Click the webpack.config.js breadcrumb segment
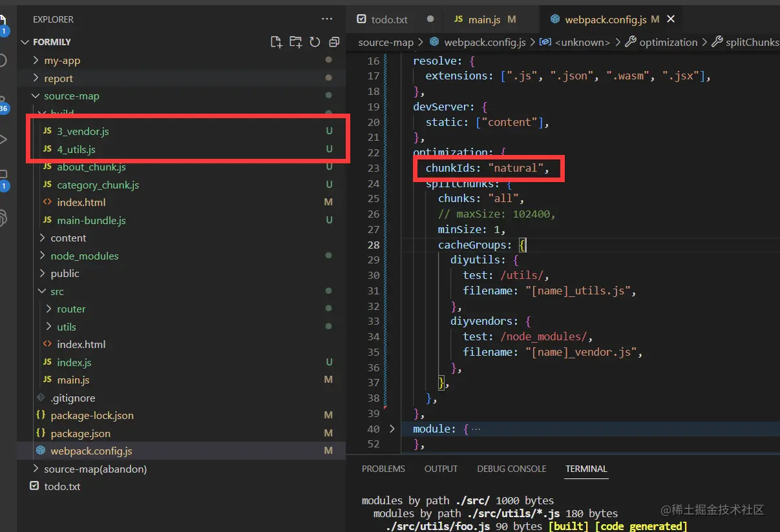 (485, 42)
